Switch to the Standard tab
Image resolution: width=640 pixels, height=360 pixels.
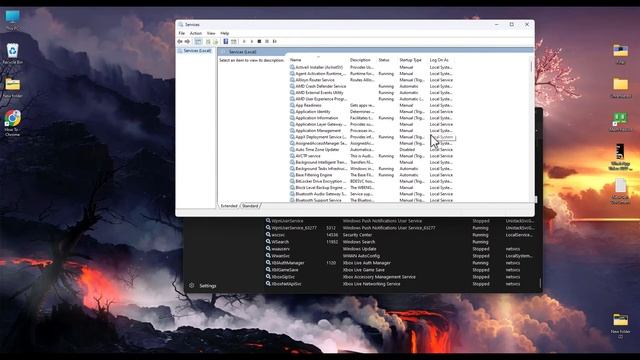point(250,206)
